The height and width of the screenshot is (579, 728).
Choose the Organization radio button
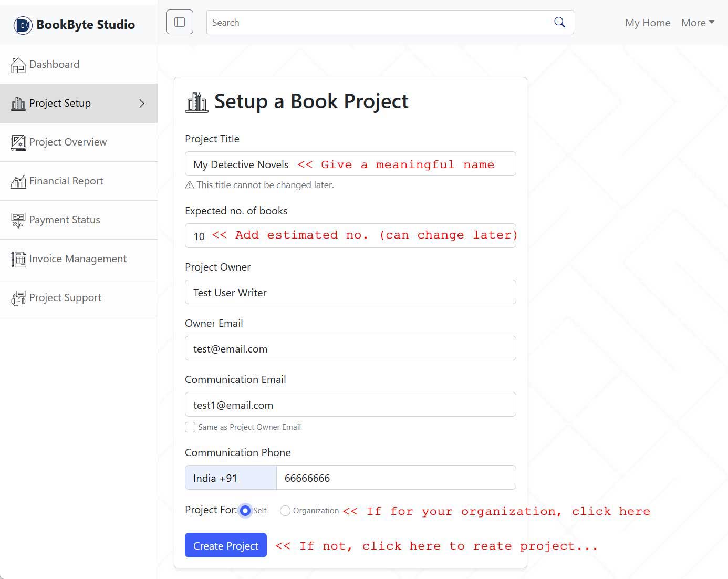click(285, 510)
